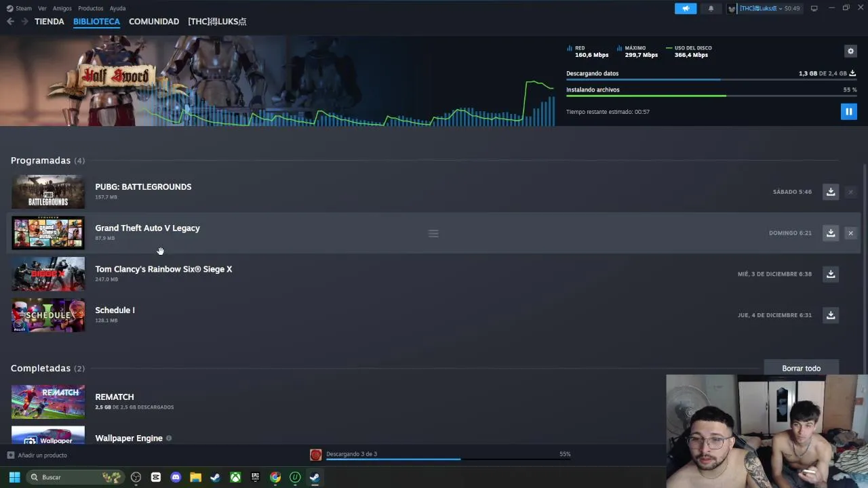Click Añadir un producto
868x488 pixels.
37,455
